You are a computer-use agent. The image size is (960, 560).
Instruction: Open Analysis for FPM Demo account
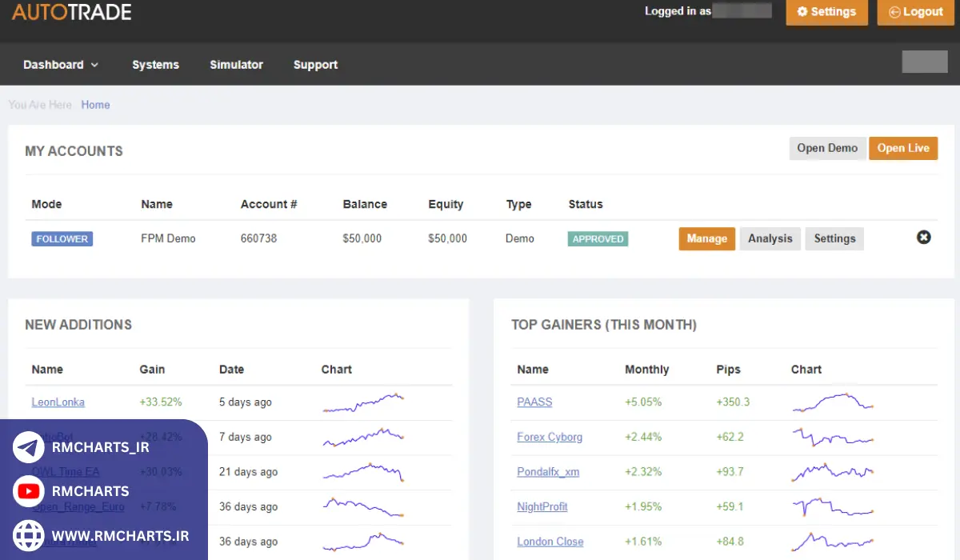[770, 238]
